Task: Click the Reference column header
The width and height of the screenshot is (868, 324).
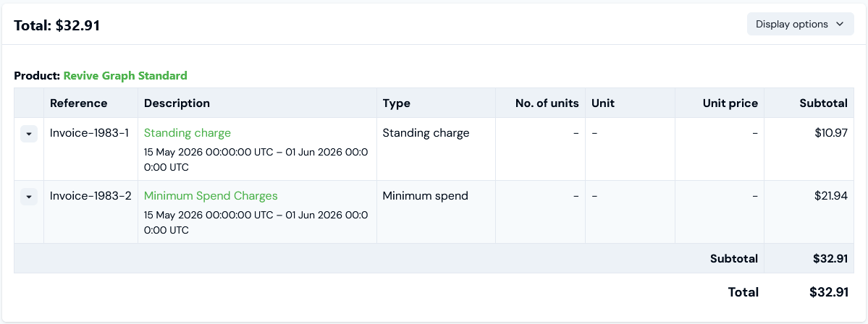Action: coord(79,103)
